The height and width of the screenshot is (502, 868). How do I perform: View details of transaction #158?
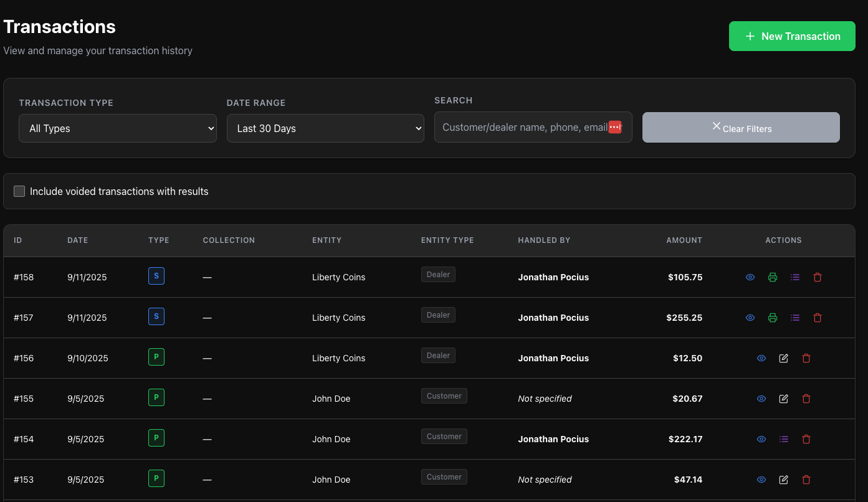[x=750, y=277]
